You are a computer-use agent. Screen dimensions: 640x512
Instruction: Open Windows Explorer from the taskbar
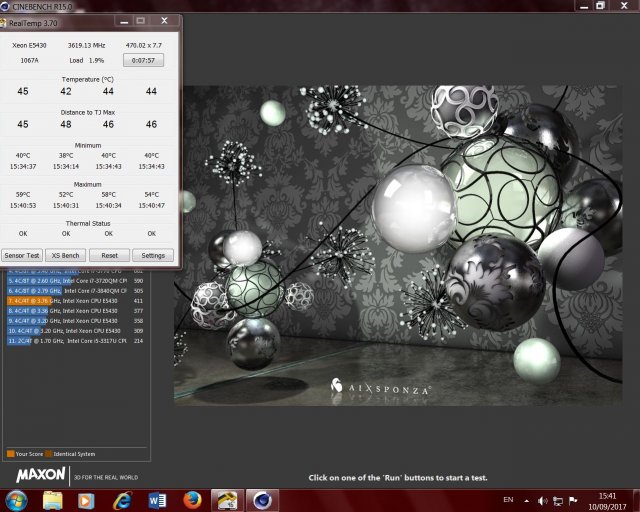[x=53, y=499]
